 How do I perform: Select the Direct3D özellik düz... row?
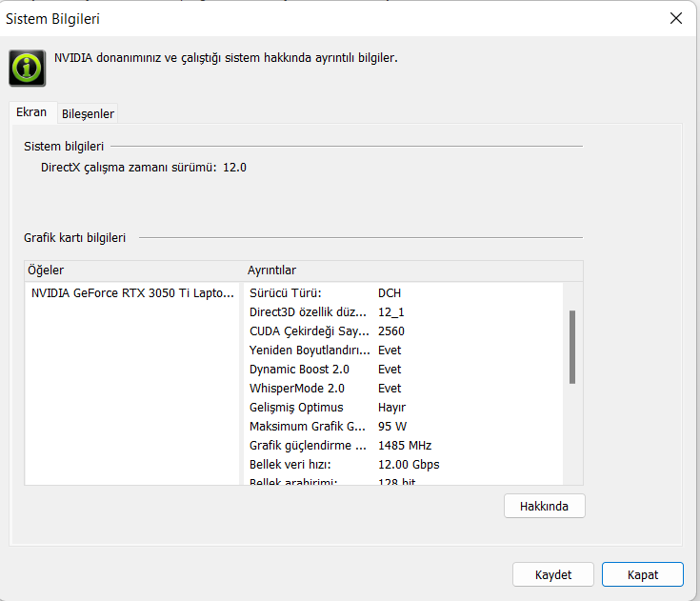[404, 312]
